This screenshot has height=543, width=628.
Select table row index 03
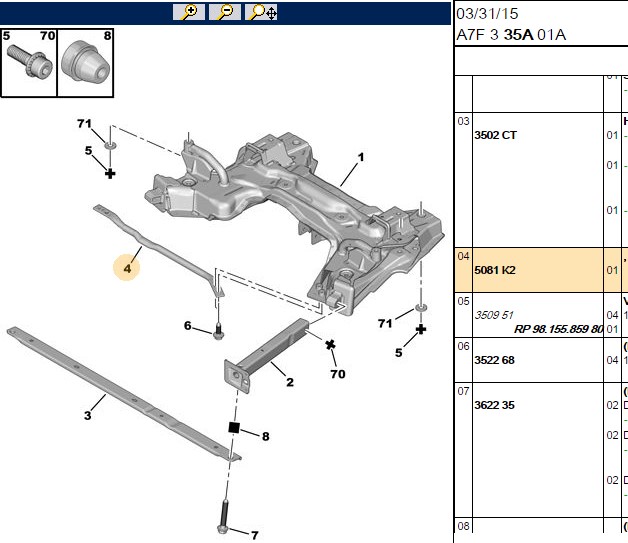463,121
